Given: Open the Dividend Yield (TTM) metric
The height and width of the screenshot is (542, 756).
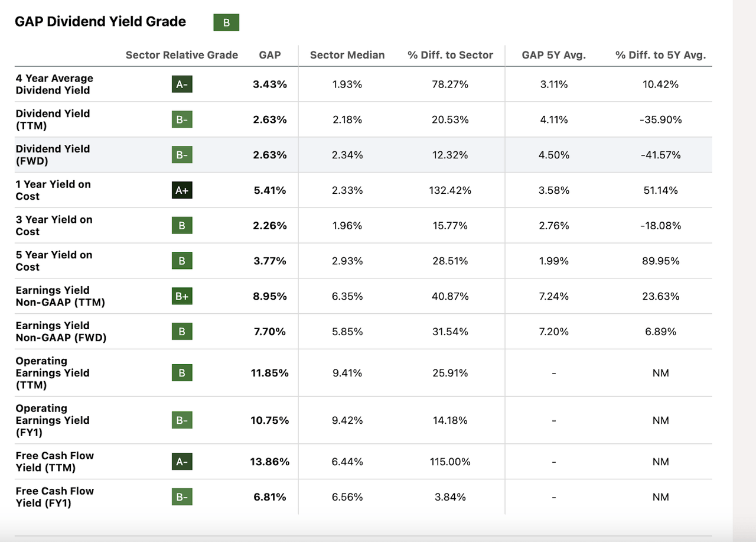Looking at the screenshot, I should [53, 119].
